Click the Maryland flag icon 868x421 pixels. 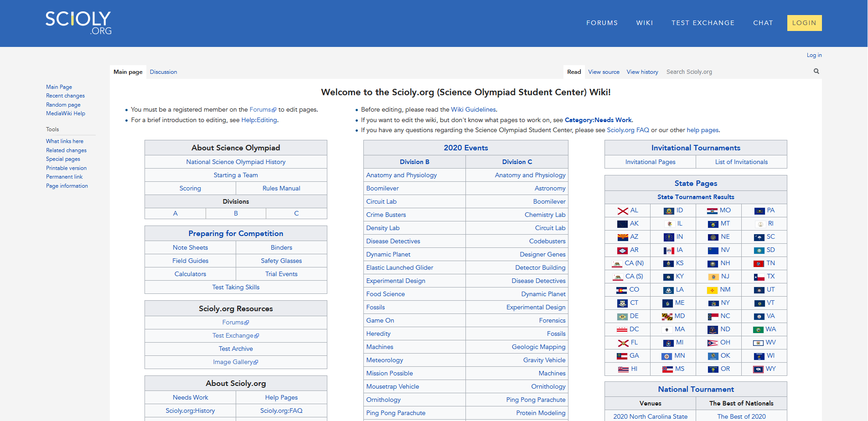667,317
